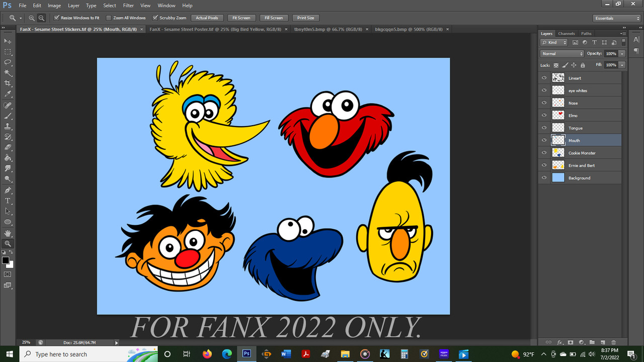Image resolution: width=644 pixels, height=362 pixels.
Task: Select the Crop tool
Action: 8,83
